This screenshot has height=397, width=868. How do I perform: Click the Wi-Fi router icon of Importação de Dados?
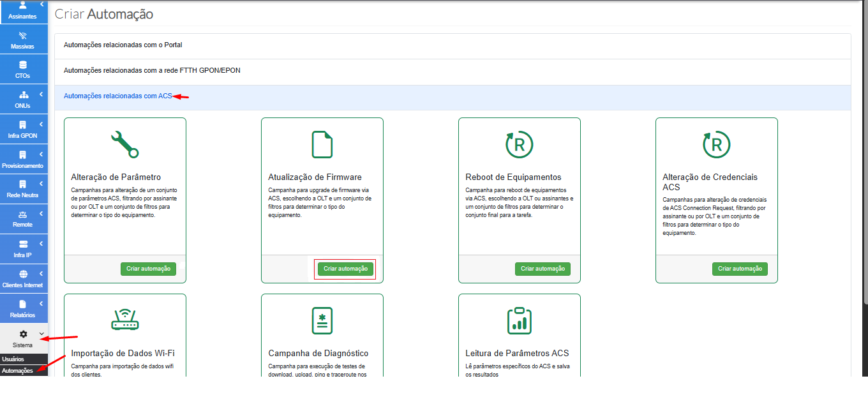click(x=124, y=319)
